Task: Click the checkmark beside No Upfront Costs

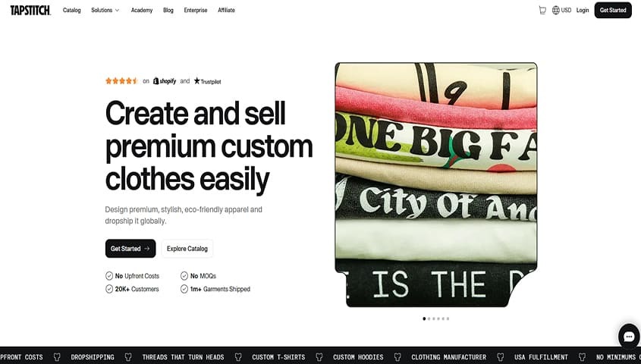Action: [x=109, y=276]
